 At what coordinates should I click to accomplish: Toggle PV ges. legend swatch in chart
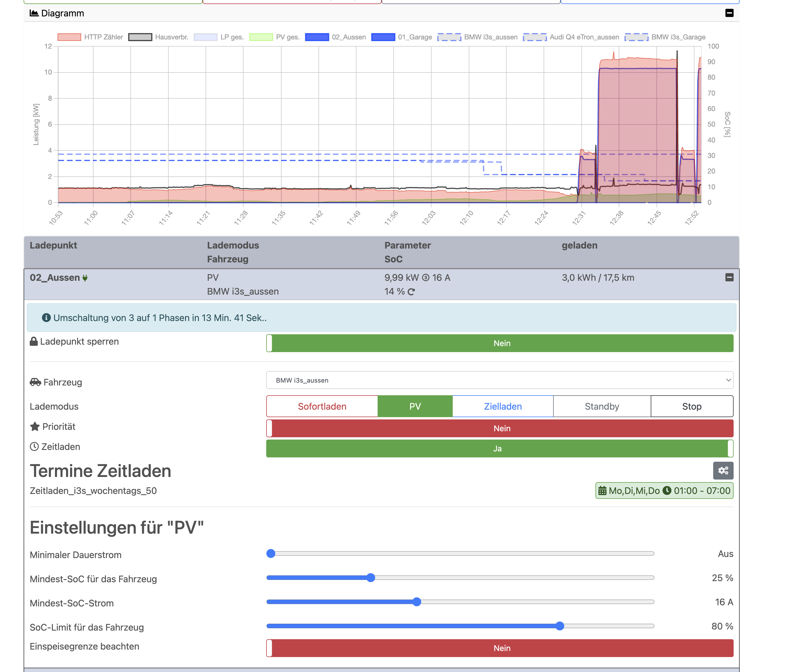click(x=261, y=37)
